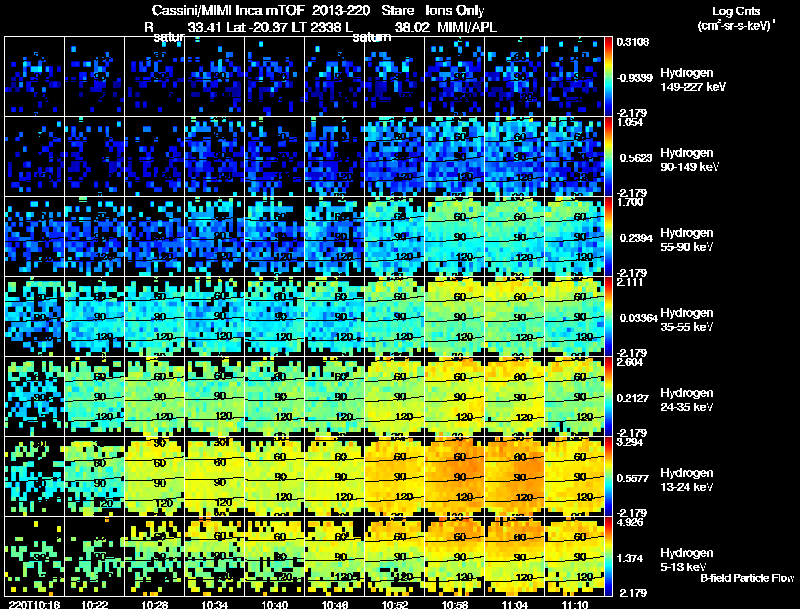
Task: Click the 'Hydrogen 13-24 keV' row label
Action: (687, 480)
